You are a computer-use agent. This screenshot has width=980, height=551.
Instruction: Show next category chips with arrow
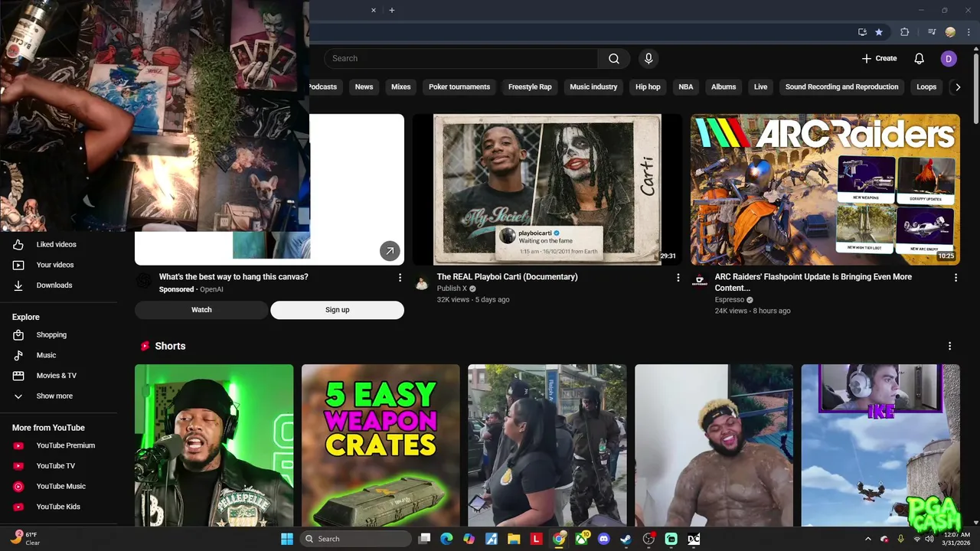pos(957,87)
